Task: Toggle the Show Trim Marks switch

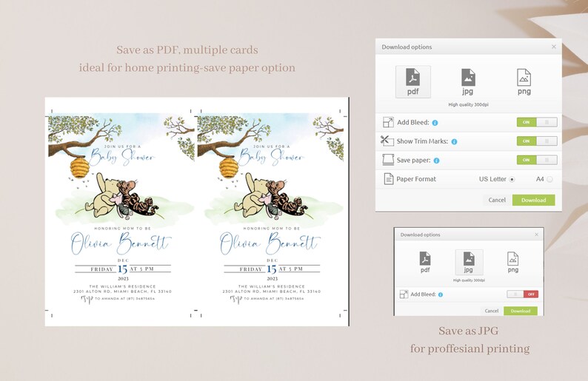Action: (x=537, y=141)
